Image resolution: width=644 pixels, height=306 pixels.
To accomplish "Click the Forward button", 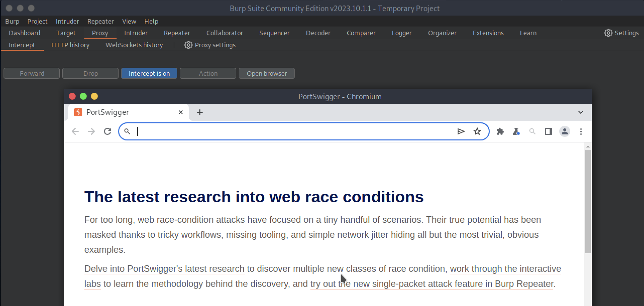I will 32,73.
